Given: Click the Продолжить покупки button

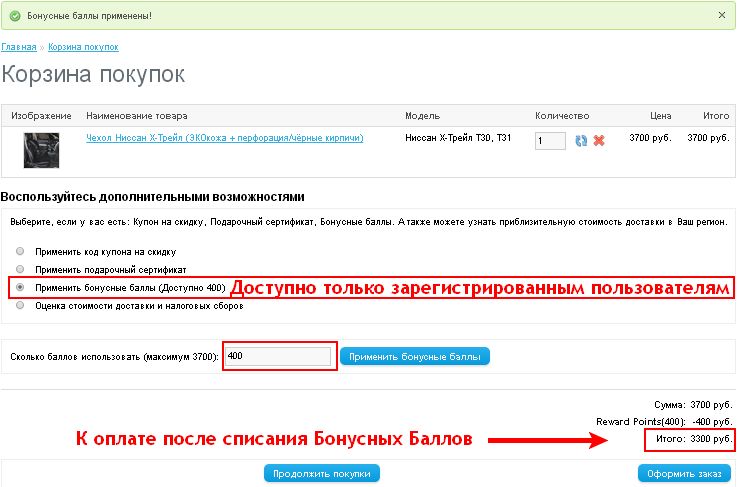Looking at the screenshot, I should pyautogui.click(x=321, y=473).
